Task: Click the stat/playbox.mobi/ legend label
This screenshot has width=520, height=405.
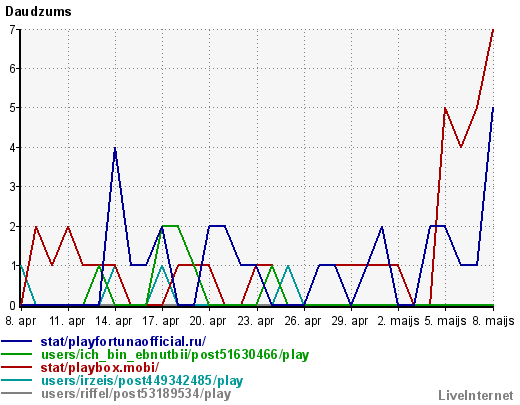Action: coord(100,367)
